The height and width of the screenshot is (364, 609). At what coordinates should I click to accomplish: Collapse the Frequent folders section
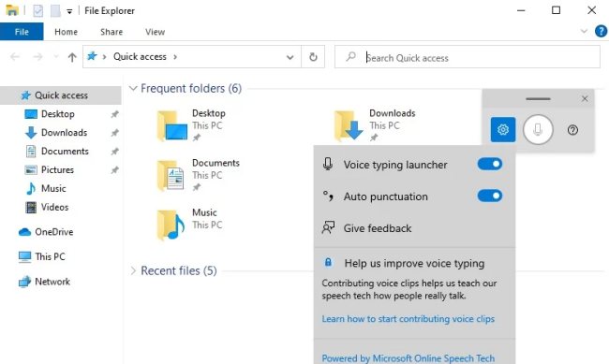pos(133,88)
